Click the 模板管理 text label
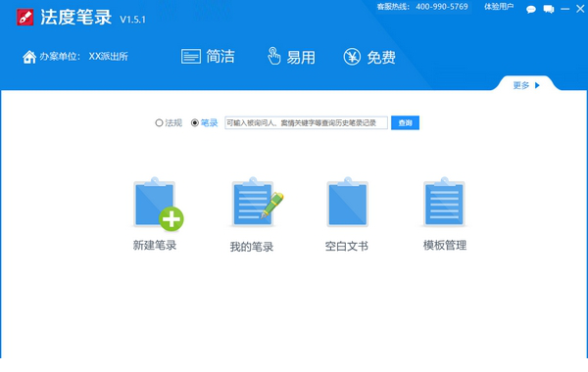 point(445,246)
